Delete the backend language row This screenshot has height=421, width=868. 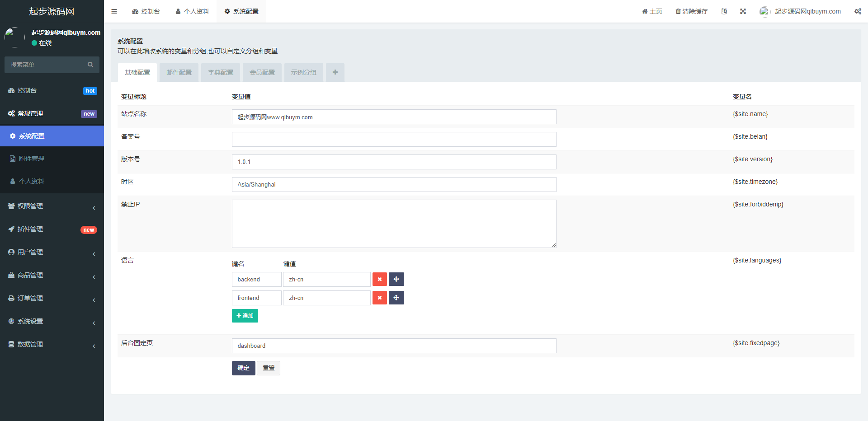[x=380, y=279]
